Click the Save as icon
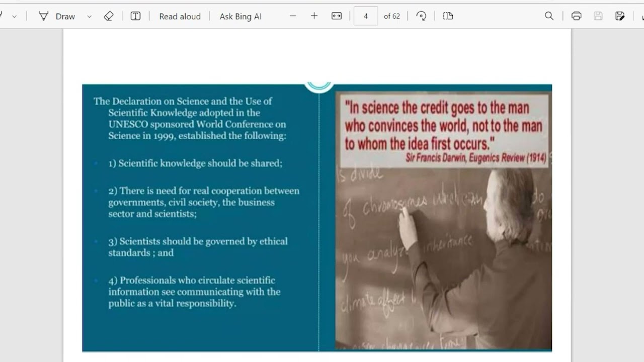The height and width of the screenshot is (362, 644). point(620,16)
